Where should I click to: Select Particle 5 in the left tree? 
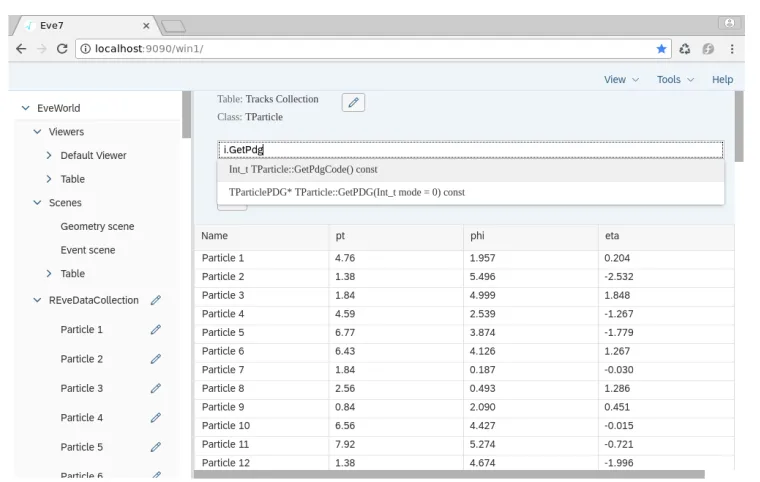pos(81,447)
